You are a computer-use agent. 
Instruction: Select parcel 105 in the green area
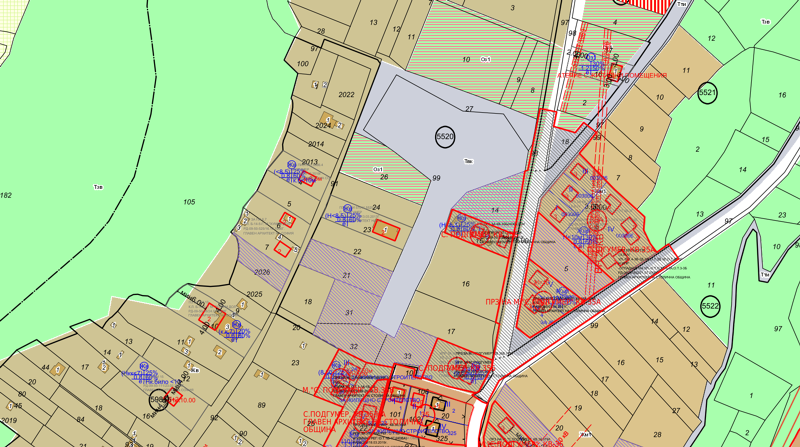pyautogui.click(x=189, y=201)
